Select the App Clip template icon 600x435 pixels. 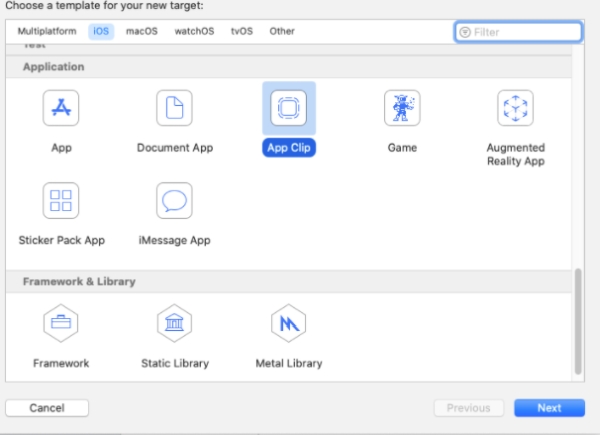coord(289,108)
